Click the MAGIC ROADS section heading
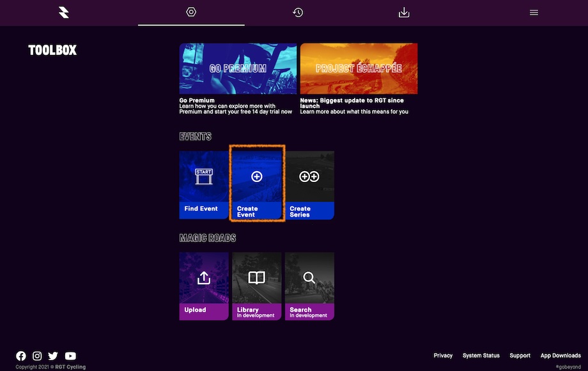This screenshot has height=371, width=588. (208, 238)
